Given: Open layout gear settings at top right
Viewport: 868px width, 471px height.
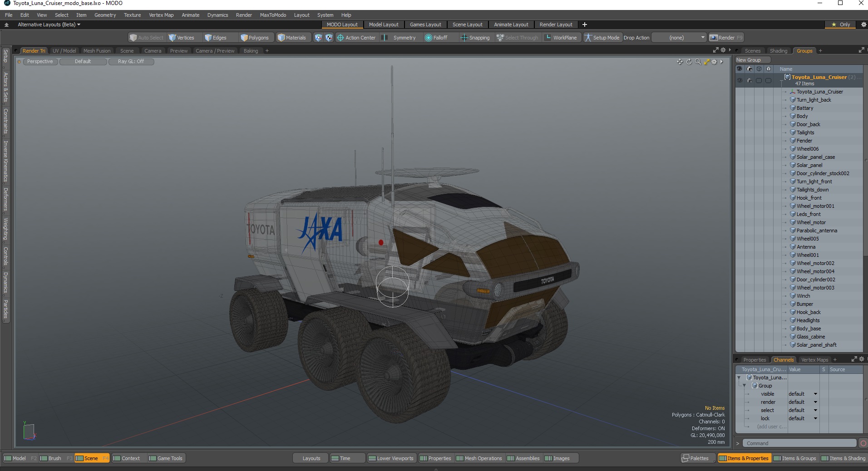Looking at the screenshot, I should click(863, 25).
